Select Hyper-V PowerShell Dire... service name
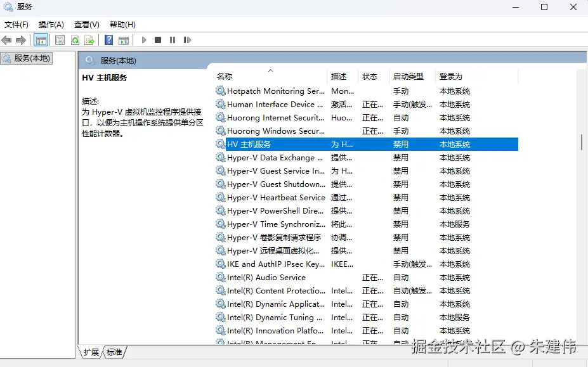 click(x=275, y=210)
